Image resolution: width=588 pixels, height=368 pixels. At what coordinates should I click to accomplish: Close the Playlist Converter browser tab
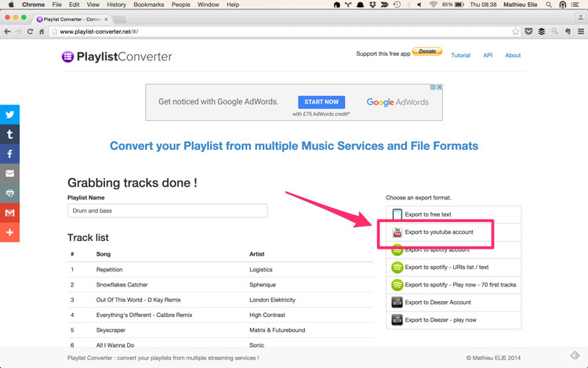pos(106,19)
